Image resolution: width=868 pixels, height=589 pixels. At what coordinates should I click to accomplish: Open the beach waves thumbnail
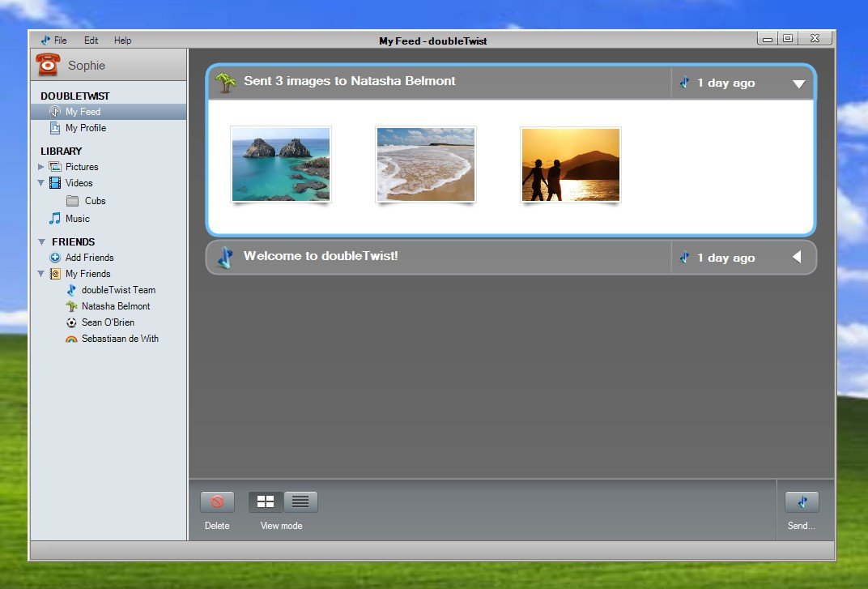(x=426, y=164)
